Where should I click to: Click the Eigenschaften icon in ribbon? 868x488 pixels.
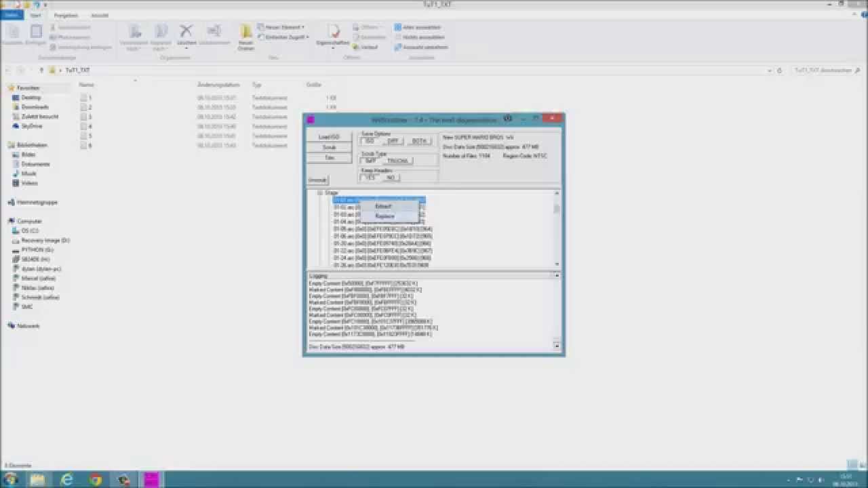[333, 31]
